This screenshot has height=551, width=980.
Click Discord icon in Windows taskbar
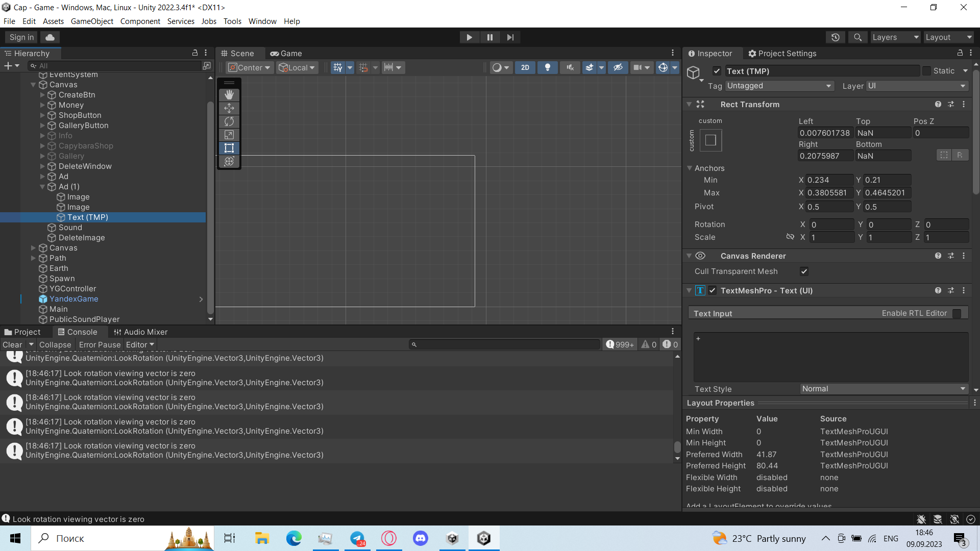pyautogui.click(x=421, y=538)
